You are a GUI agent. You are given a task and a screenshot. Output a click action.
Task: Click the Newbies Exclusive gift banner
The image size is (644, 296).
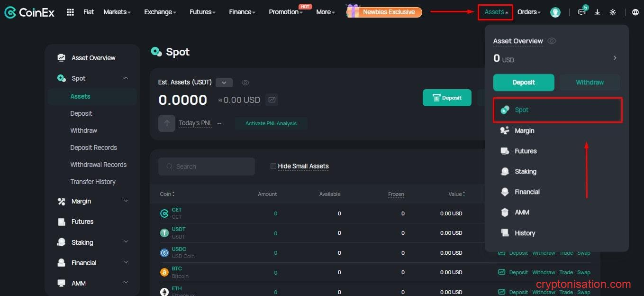384,12
